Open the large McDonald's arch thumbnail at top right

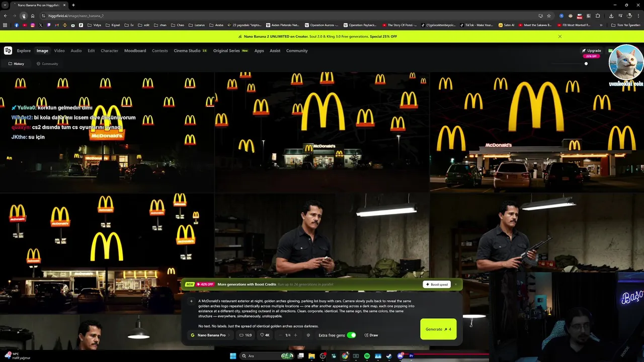(x=537, y=132)
